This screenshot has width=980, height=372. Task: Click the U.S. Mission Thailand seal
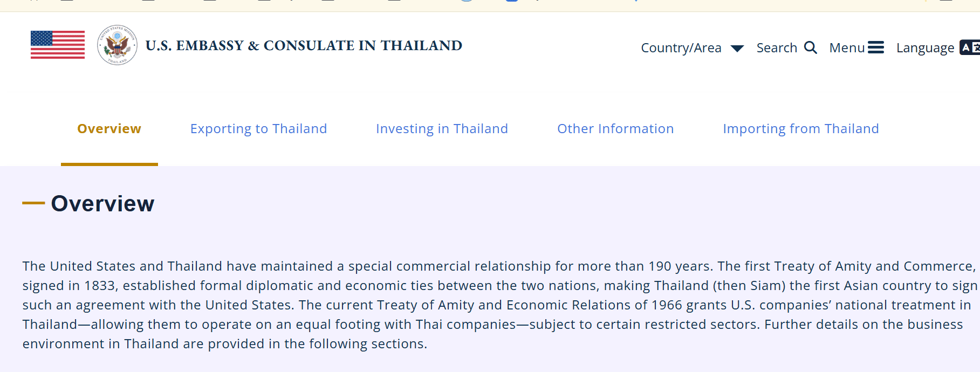[x=117, y=45]
